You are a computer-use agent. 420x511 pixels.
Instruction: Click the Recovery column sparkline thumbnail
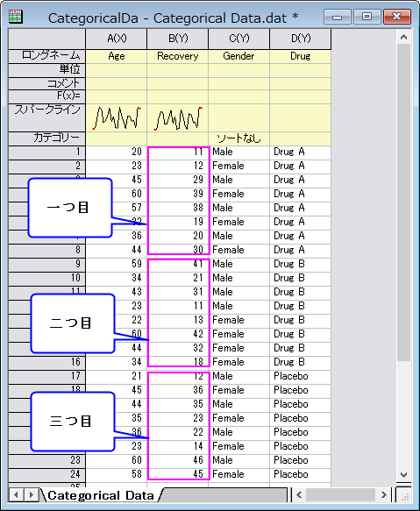[178, 118]
